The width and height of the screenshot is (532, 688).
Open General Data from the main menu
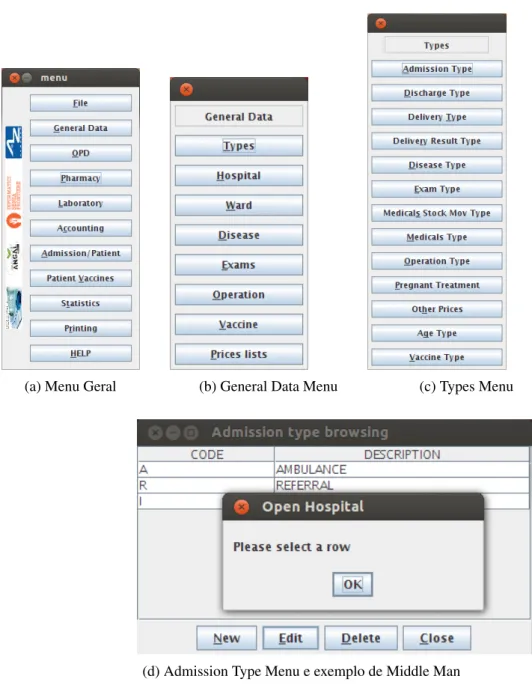pyautogui.click(x=81, y=128)
